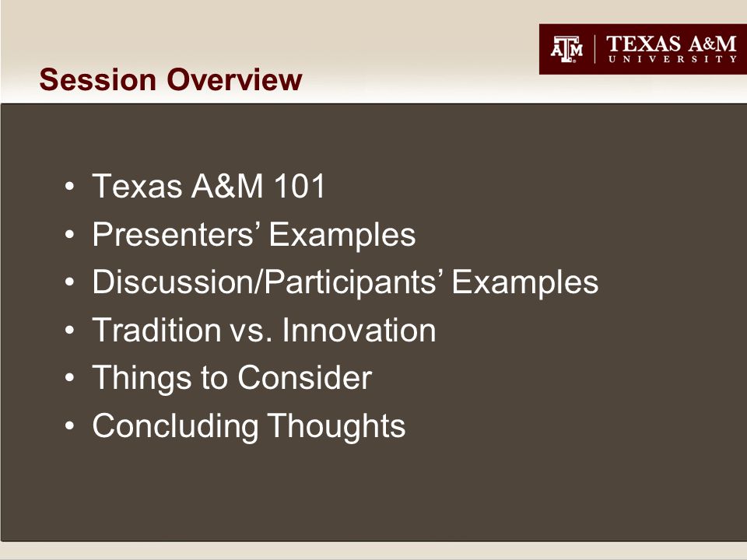747x560 pixels.
Task: Click the bullet dot before Things to Consider
Action: [69, 378]
